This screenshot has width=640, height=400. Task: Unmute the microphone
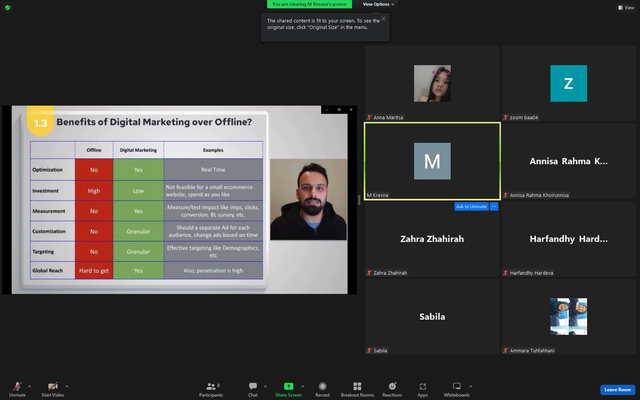coord(17,389)
